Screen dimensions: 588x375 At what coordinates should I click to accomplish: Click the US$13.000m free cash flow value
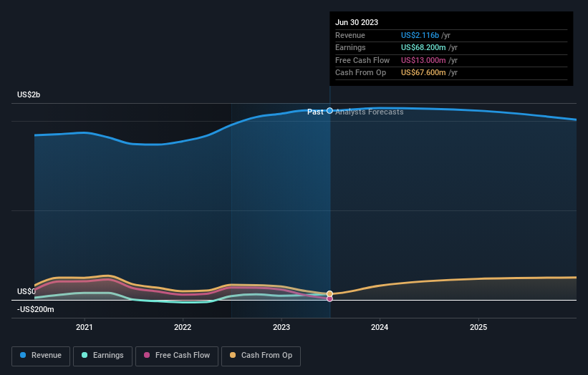[423, 60]
